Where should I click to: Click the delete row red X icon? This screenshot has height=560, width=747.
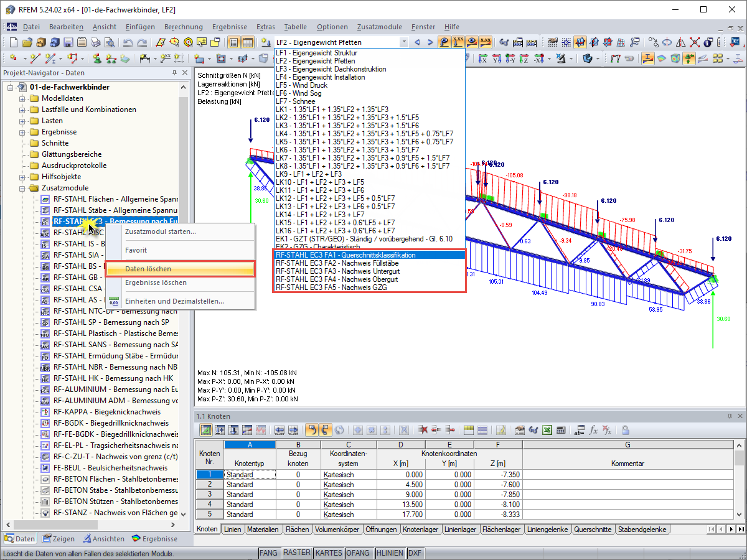423,430
